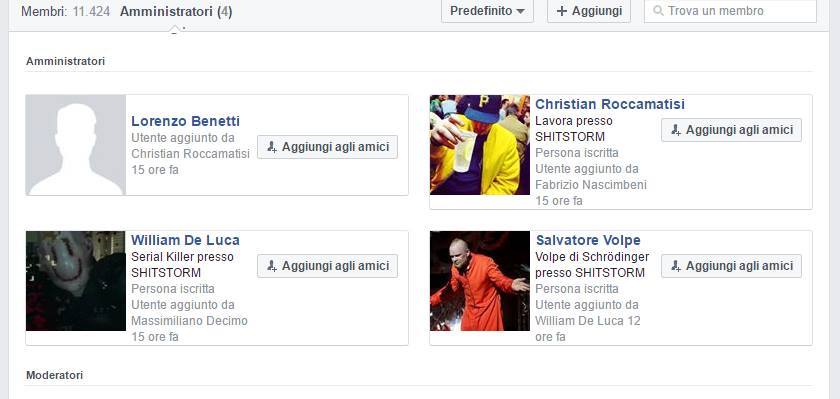Open William De Luca's profile name link
The height and width of the screenshot is (399, 840).
click(185, 240)
